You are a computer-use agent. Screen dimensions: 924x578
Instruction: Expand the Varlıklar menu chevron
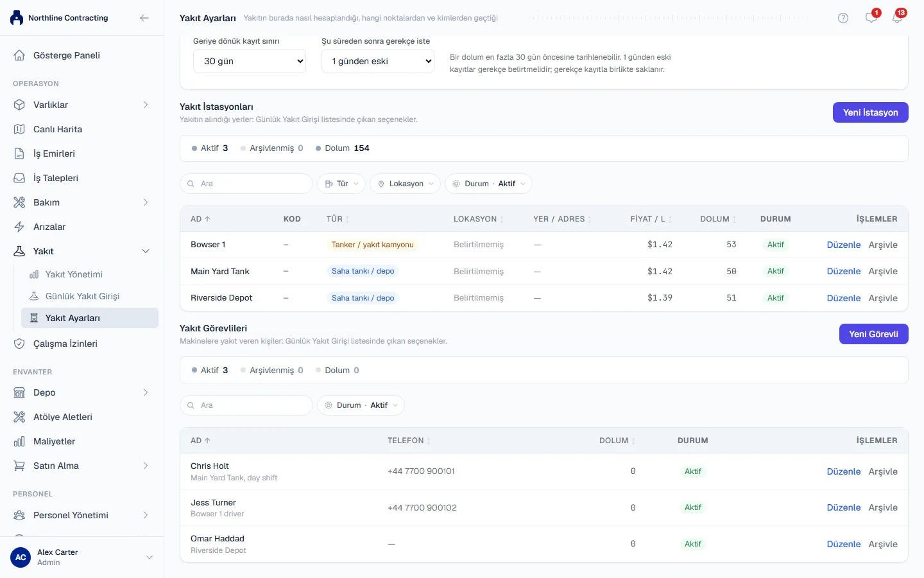146,105
